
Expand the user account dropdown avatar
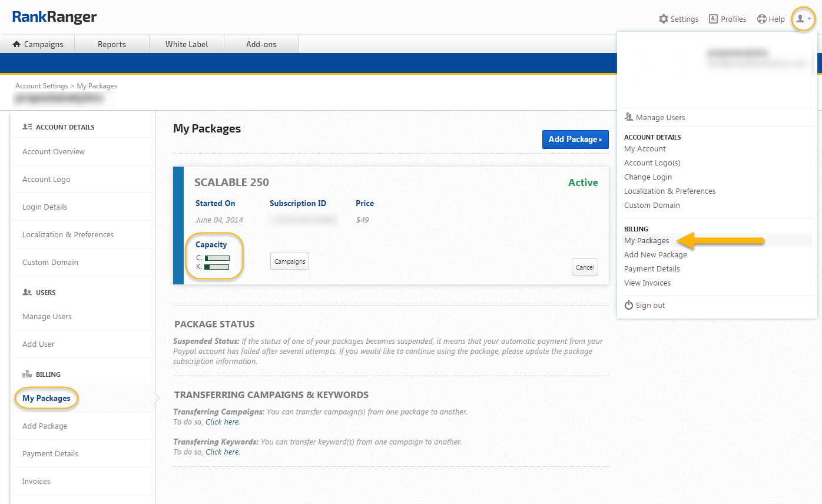[803, 19]
